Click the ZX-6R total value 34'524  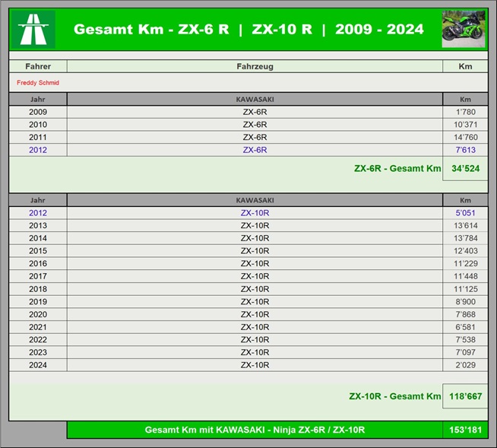(x=465, y=169)
